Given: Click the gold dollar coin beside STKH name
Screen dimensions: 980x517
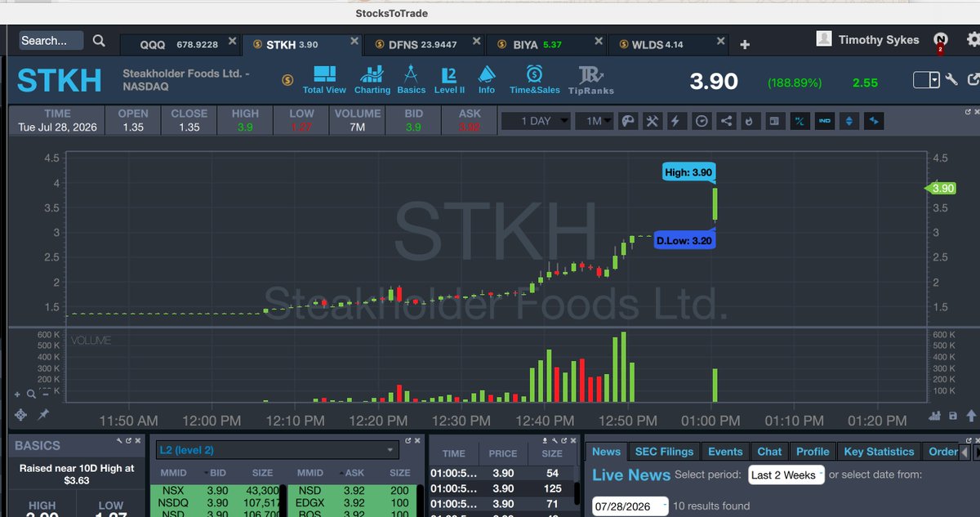Looking at the screenshot, I should pyautogui.click(x=287, y=80).
